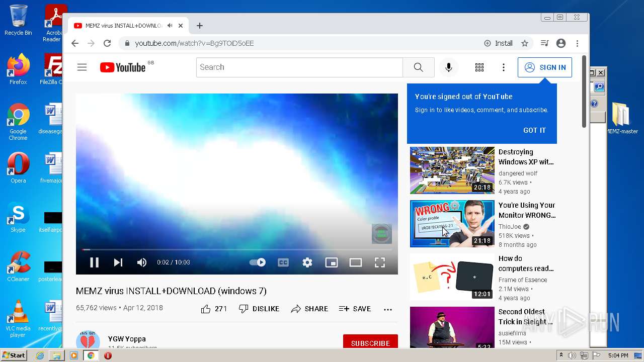Open the Chrome taskbar button

[91, 355]
